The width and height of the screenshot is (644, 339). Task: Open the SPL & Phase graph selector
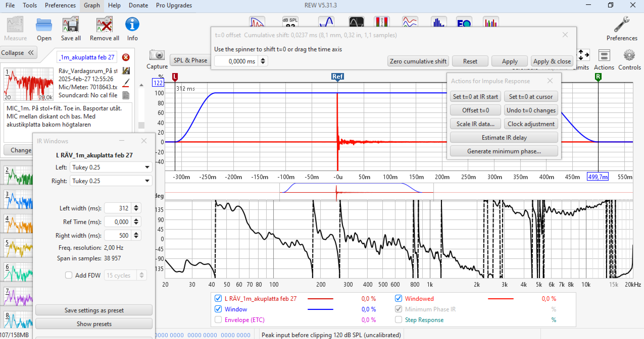tap(190, 60)
